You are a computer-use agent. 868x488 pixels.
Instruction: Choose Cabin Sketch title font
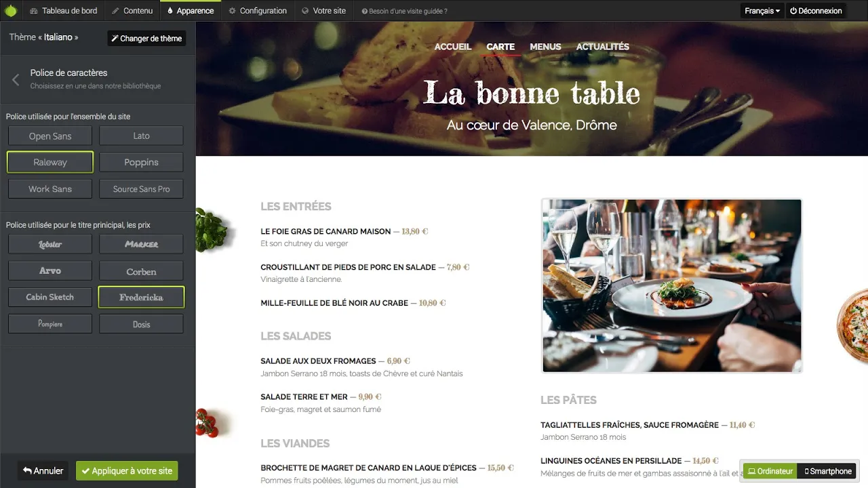50,297
